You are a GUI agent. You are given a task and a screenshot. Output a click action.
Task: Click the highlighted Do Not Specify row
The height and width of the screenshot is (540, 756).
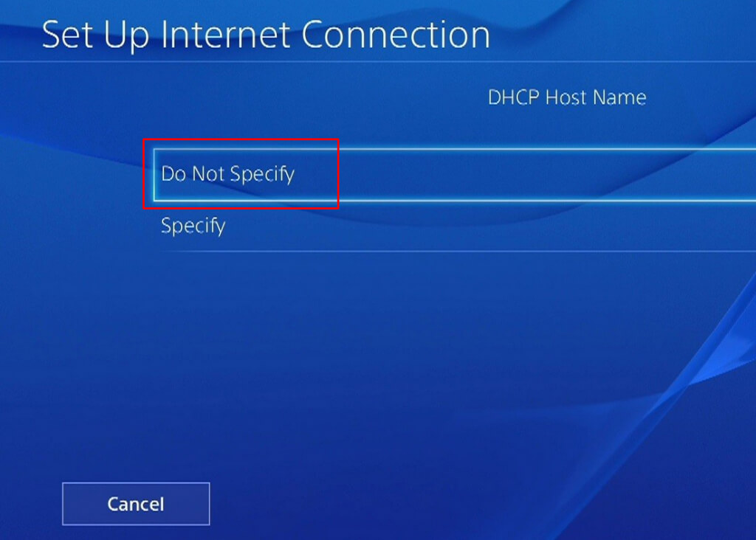tap(455, 174)
